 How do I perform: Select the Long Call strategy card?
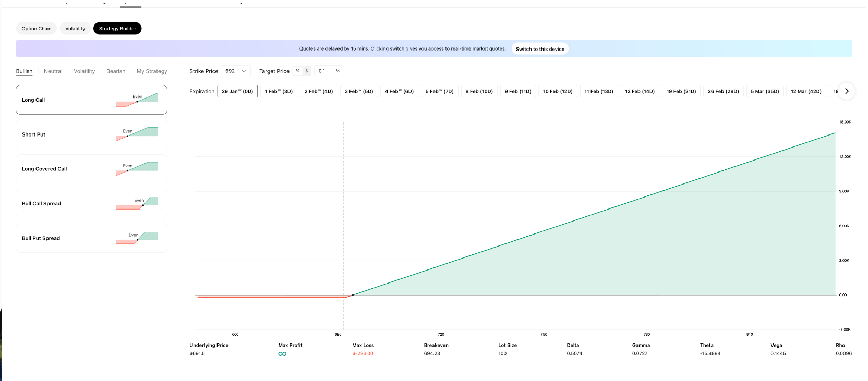[x=91, y=100]
